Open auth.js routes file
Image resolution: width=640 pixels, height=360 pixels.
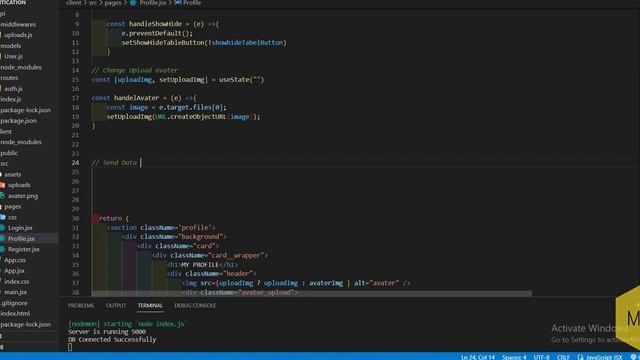pos(13,89)
